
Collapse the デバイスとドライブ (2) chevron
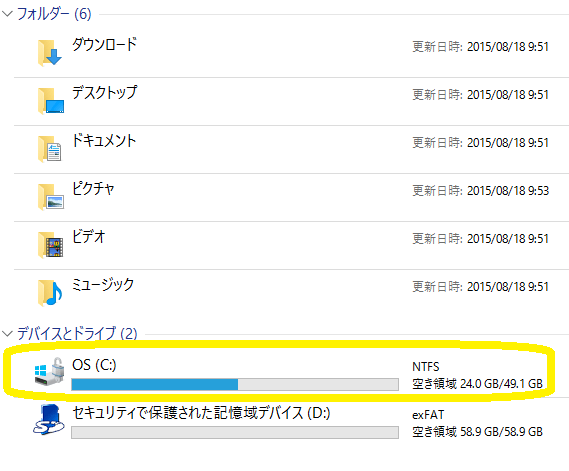click(8, 333)
